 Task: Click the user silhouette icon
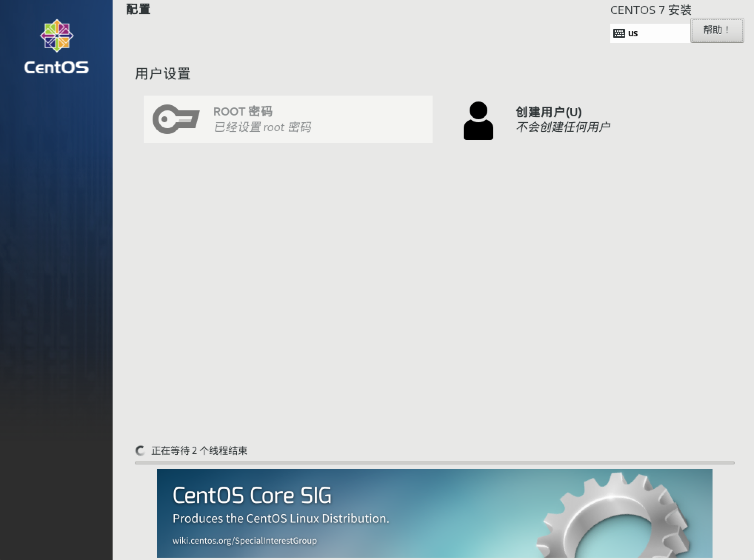coord(478,121)
